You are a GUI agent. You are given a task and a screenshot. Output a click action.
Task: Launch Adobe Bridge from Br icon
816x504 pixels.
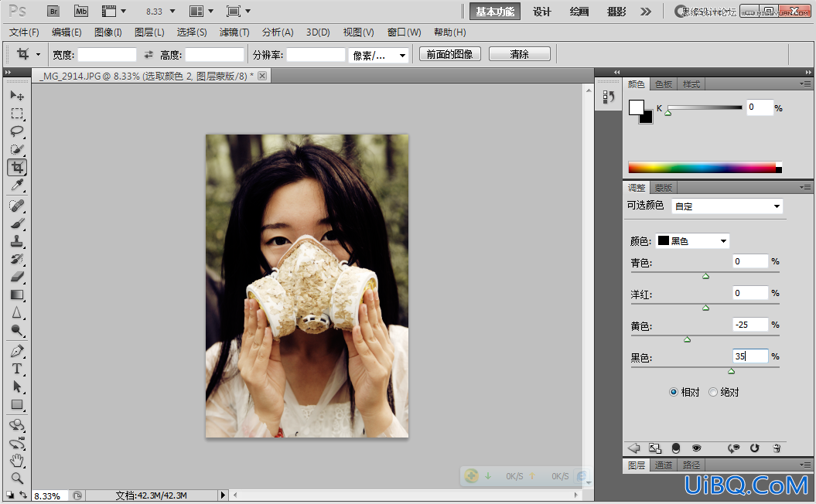coord(53,11)
